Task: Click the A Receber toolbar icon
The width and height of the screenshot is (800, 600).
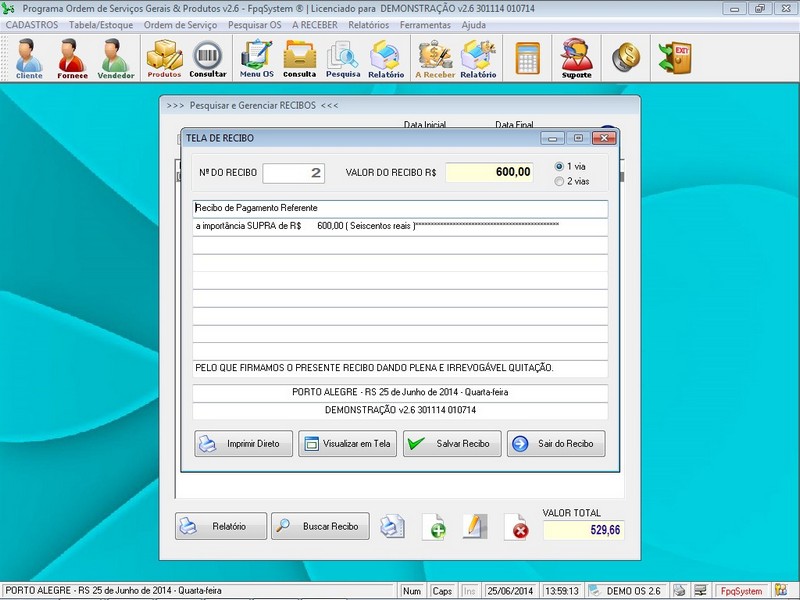Action: 436,59
